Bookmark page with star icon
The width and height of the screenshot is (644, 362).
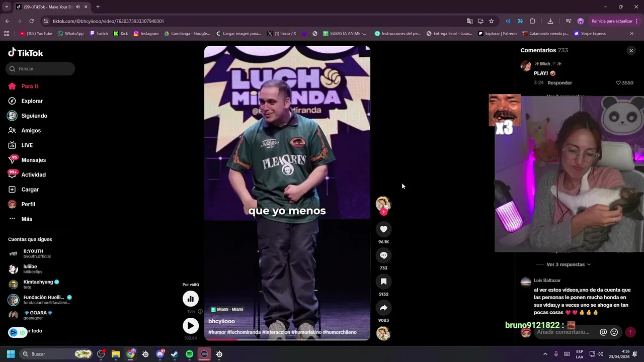click(491, 21)
